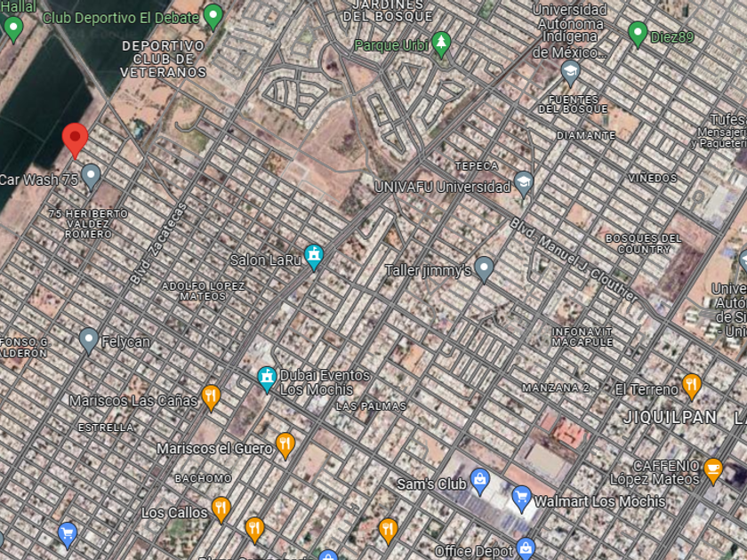747x560 pixels.
Task: Select Blvd. Manuel J. Clouthier street label
Action: 574,260
